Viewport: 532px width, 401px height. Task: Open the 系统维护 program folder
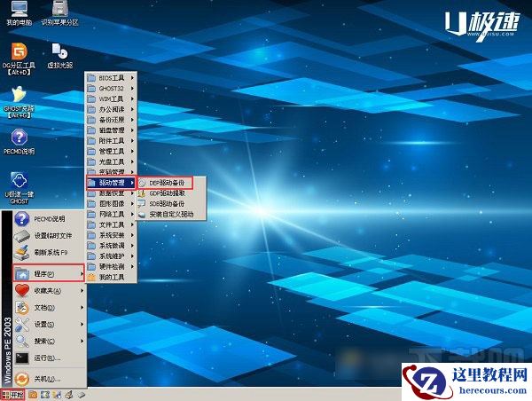coord(111,256)
